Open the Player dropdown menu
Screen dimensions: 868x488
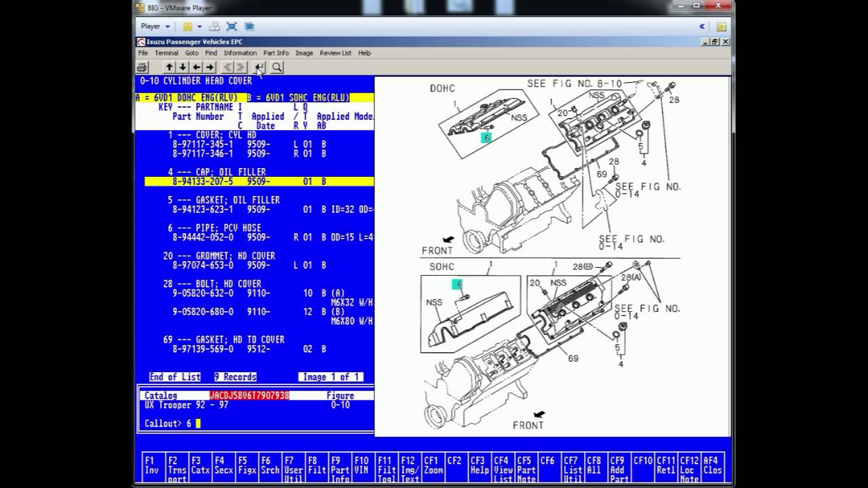tap(155, 26)
